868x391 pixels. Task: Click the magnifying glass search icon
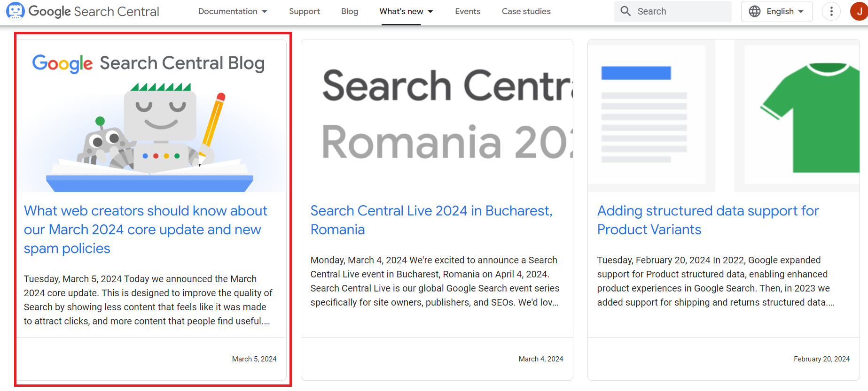pos(626,11)
